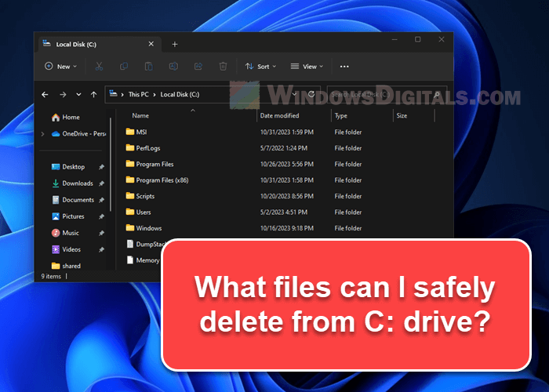Image resolution: width=549 pixels, height=392 pixels.
Task: Open Documents in the navigation pane
Action: click(x=72, y=200)
